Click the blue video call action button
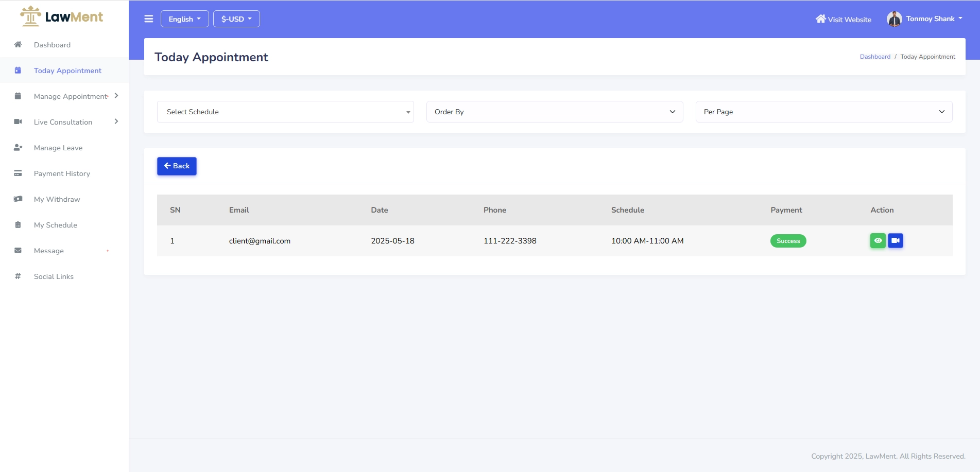This screenshot has width=980, height=472. [896, 240]
